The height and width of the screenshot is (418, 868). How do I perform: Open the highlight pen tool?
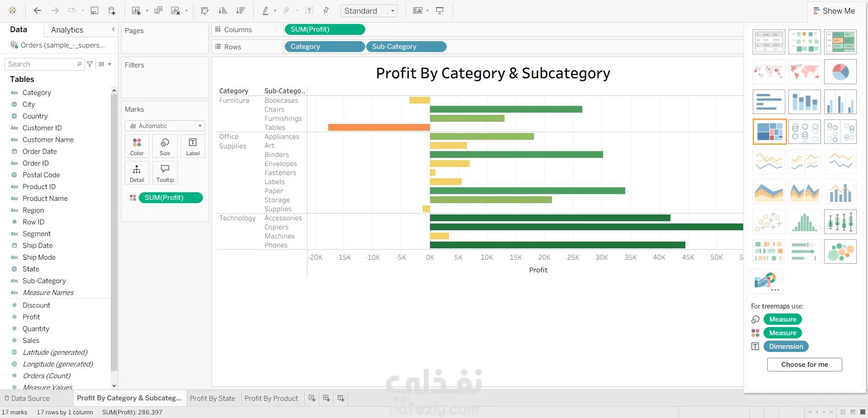[265, 10]
